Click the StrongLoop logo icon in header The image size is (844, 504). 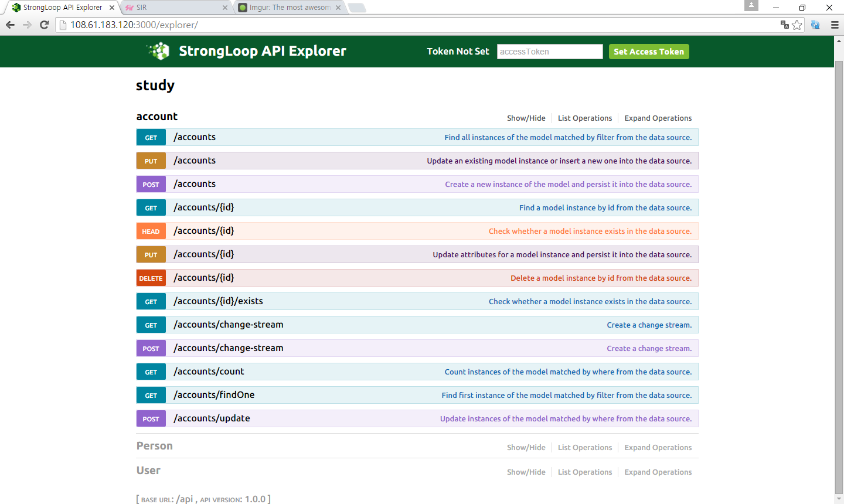tap(158, 51)
